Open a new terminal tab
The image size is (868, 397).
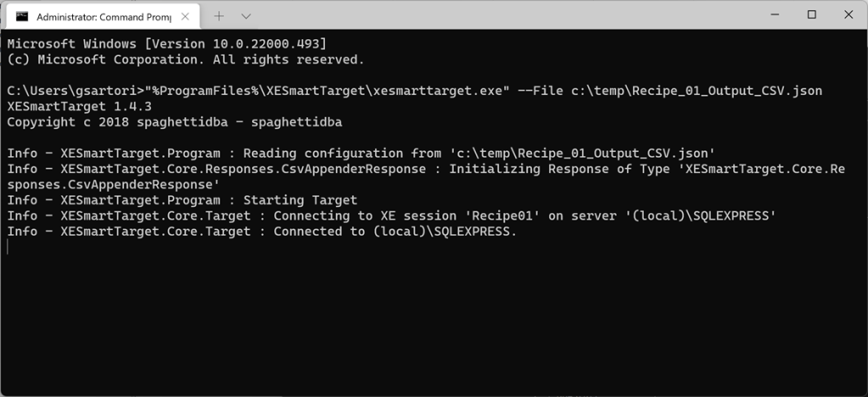coord(219,15)
